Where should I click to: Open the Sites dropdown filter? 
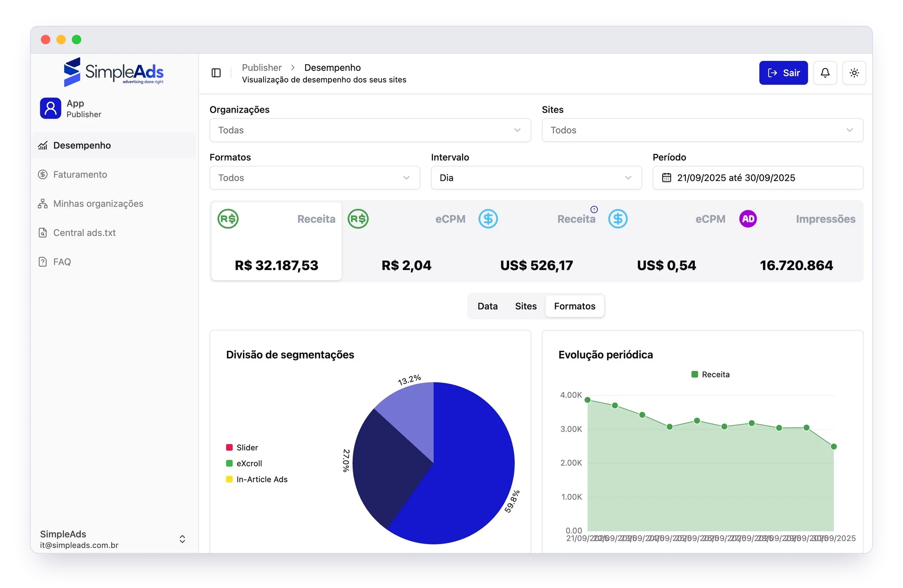(702, 130)
